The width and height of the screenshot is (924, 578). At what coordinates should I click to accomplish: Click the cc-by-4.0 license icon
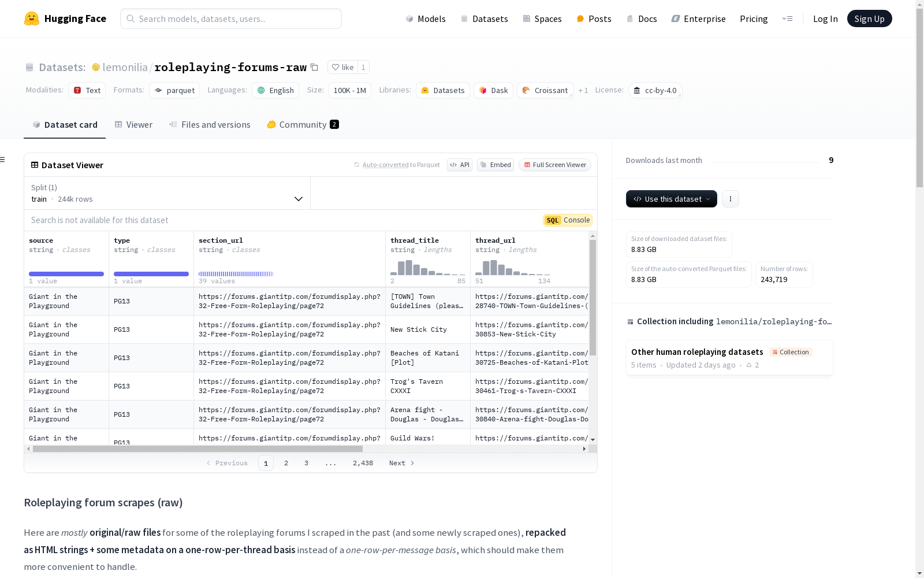pos(637,90)
